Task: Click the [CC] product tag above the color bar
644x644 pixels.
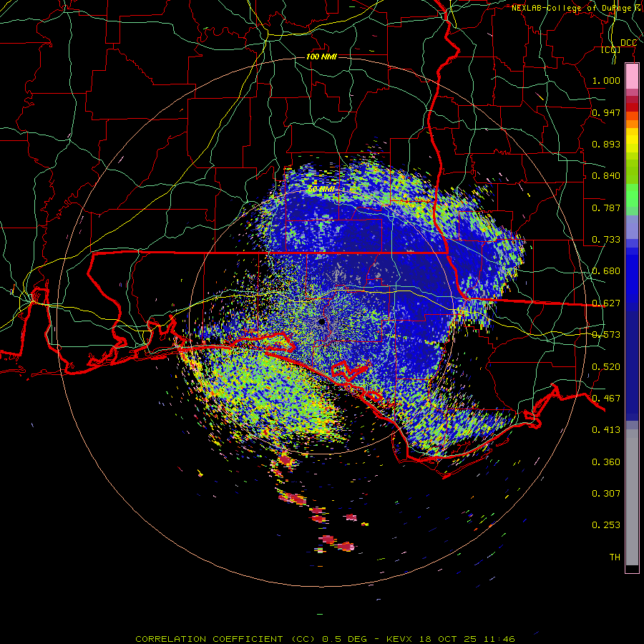Action: click(x=611, y=49)
